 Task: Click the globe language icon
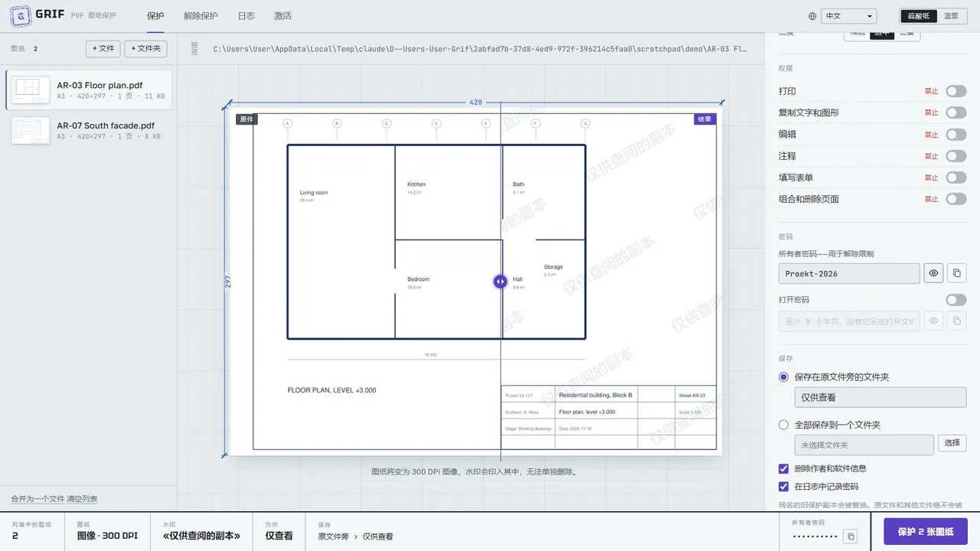812,16
